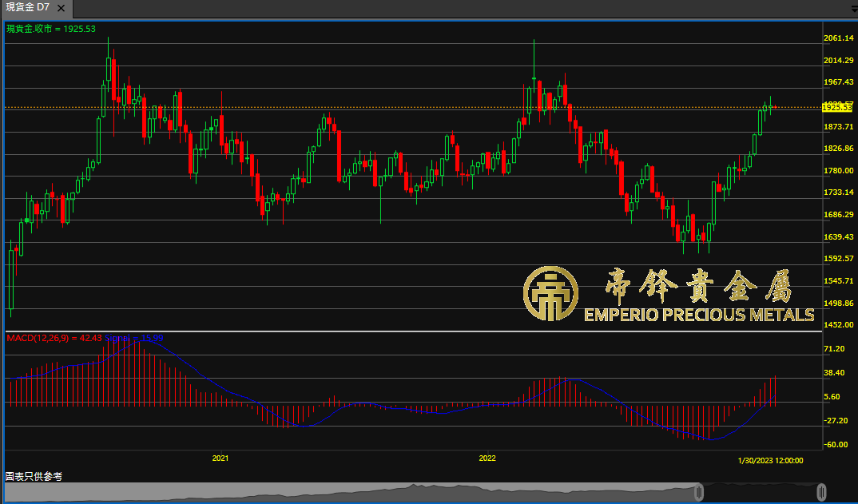The width and height of the screenshot is (858, 504).
Task: Click the selected window between the navigator handles
Action: pos(759,493)
